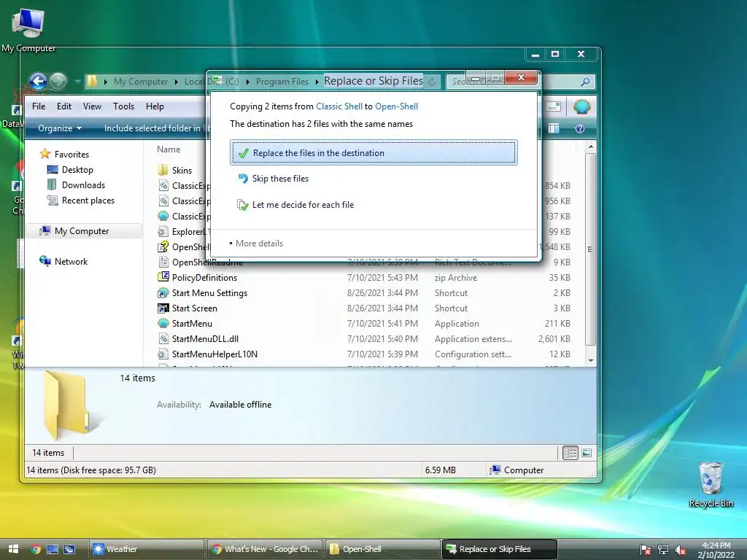Open the recent pages dropdown arrow
Screen dimensions: 747x560
coord(77,82)
